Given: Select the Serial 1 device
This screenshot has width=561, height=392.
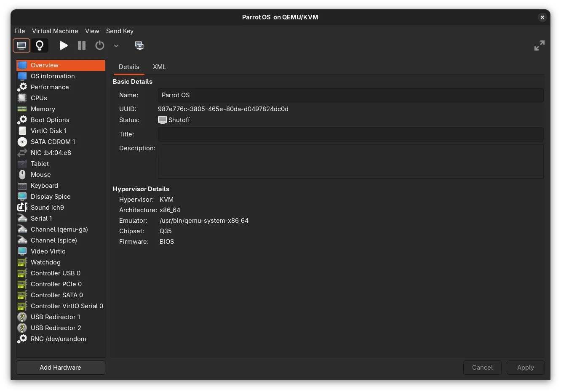Looking at the screenshot, I should coord(61,219).
